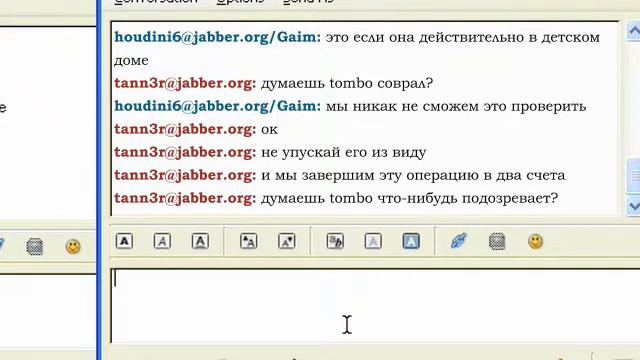The height and width of the screenshot is (360, 640).
Task: Click message 'и мы завершим эту операцию в два счета'
Action: (x=413, y=176)
